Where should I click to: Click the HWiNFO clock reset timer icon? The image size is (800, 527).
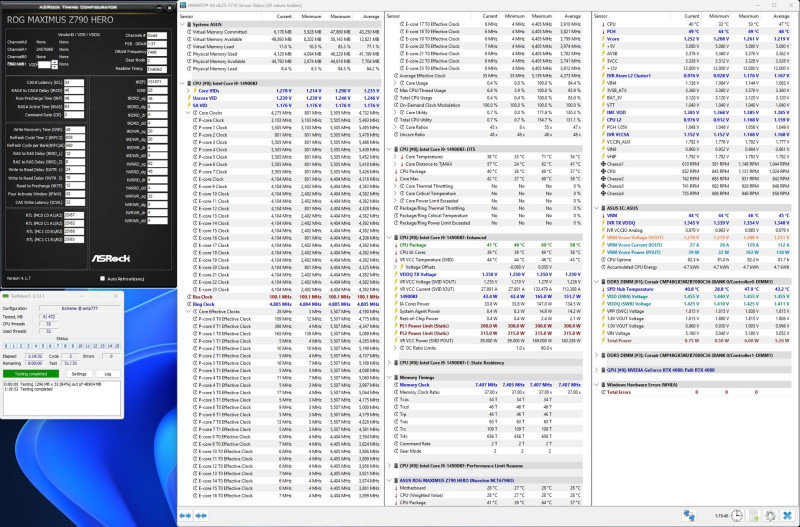point(736,515)
